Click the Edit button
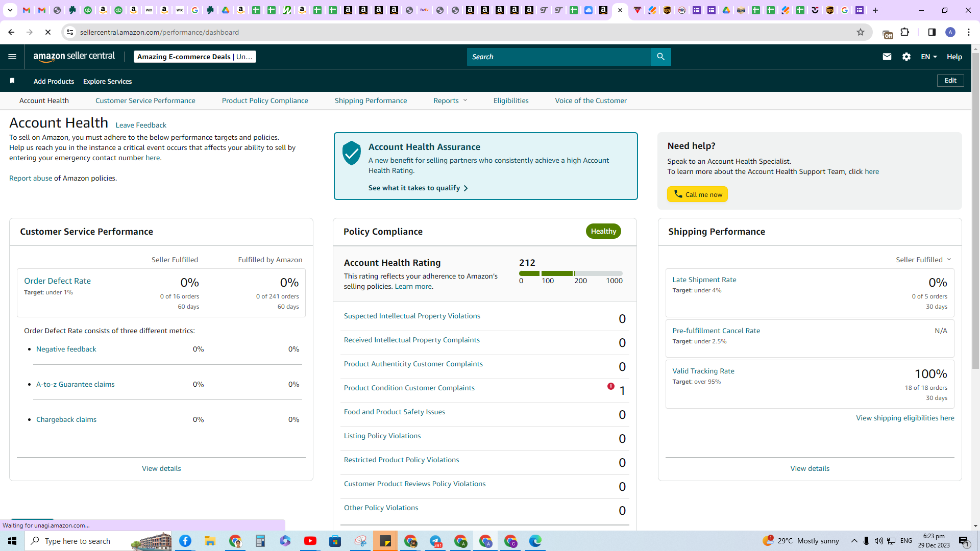The image size is (980, 551). 950,81
